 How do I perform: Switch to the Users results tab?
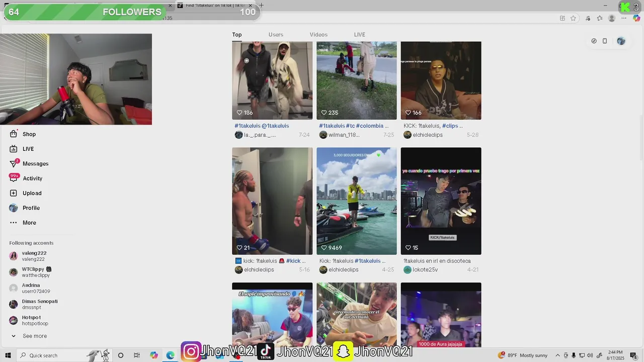tap(276, 35)
